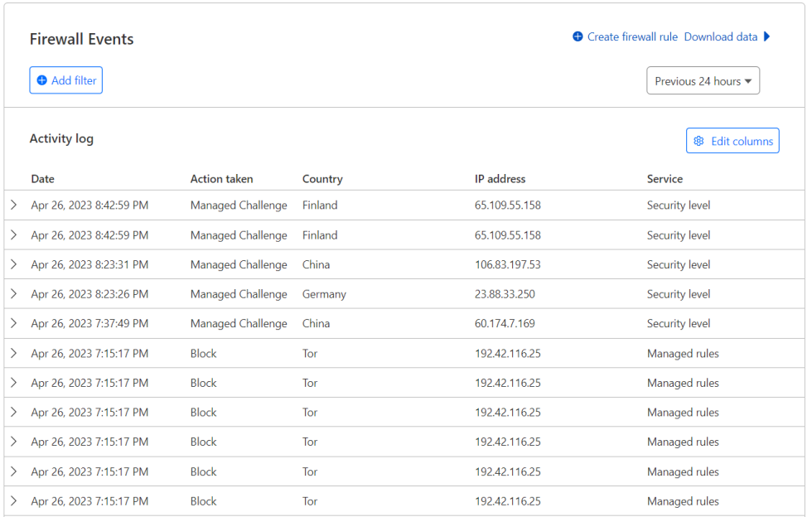Click the plus icon beside Create firewall rule
The height and width of the screenshot is (517, 812).
[578, 36]
